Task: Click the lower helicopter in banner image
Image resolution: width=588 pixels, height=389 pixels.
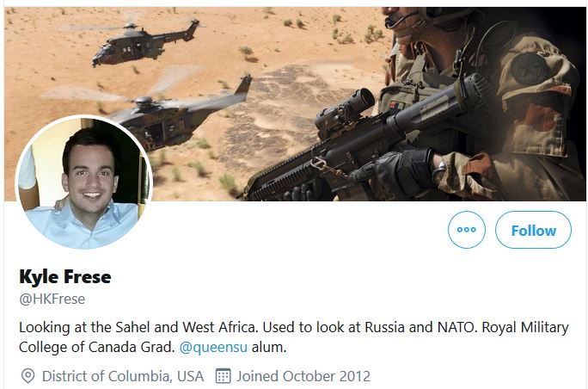Action: [x=180, y=116]
